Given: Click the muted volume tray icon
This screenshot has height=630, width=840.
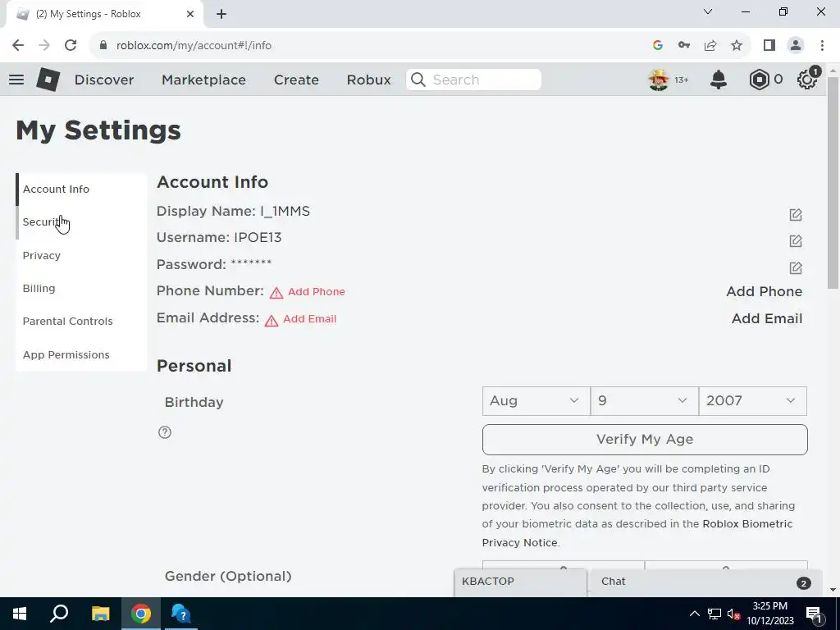Looking at the screenshot, I should [734, 614].
